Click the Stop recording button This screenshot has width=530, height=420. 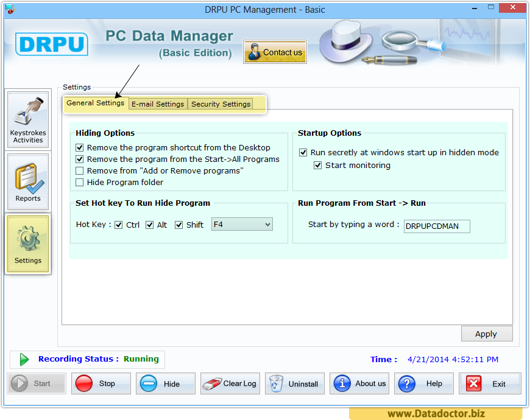[x=101, y=383]
